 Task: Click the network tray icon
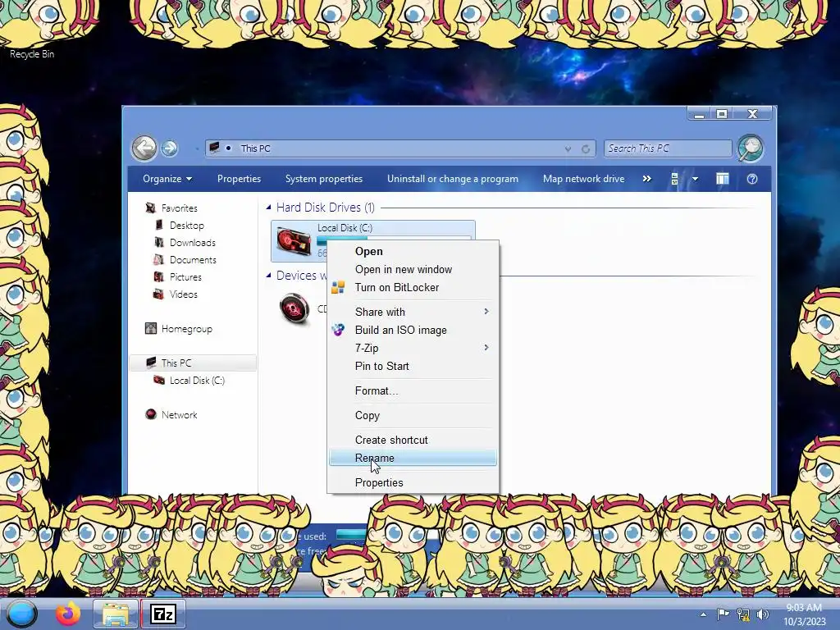coord(743,614)
